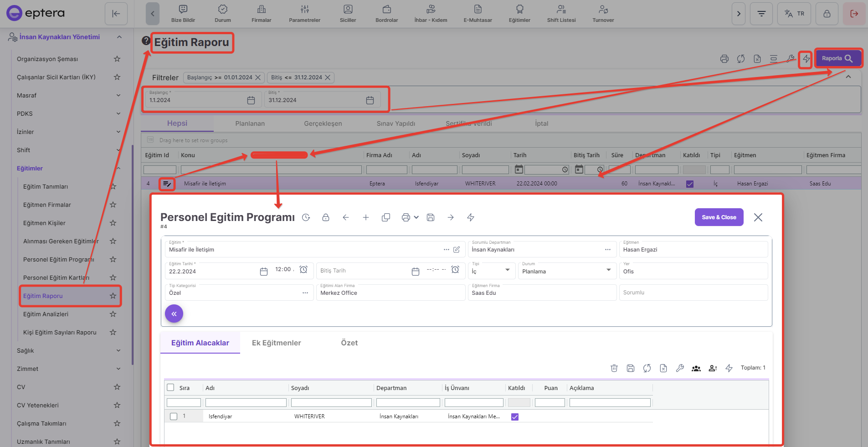868x447 pixels.
Task: Click the Save & Close button
Action: click(719, 217)
